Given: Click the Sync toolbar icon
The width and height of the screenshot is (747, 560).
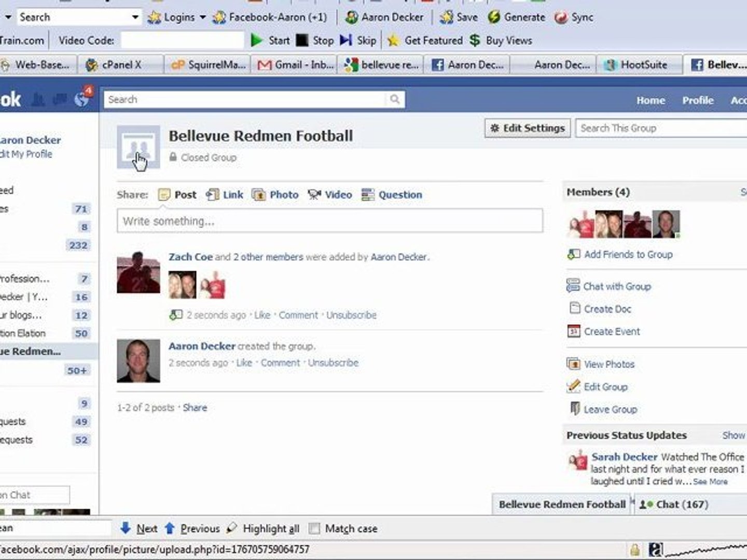Looking at the screenshot, I should click(x=561, y=17).
